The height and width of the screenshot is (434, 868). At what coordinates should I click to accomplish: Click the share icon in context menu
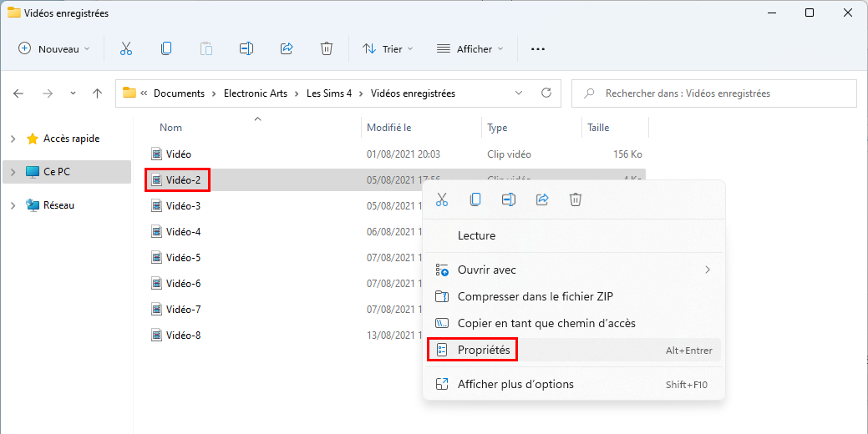click(x=542, y=199)
